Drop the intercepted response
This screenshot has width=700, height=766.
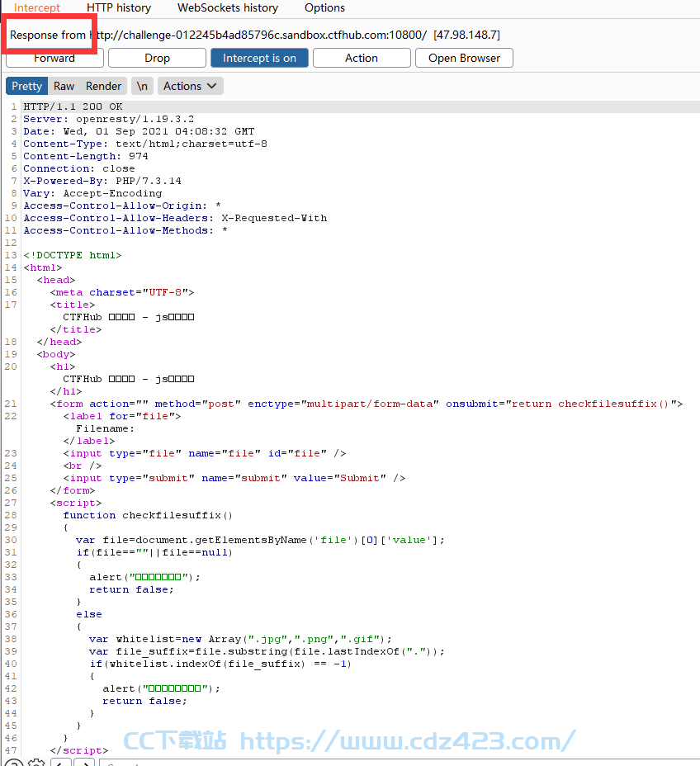(x=157, y=58)
